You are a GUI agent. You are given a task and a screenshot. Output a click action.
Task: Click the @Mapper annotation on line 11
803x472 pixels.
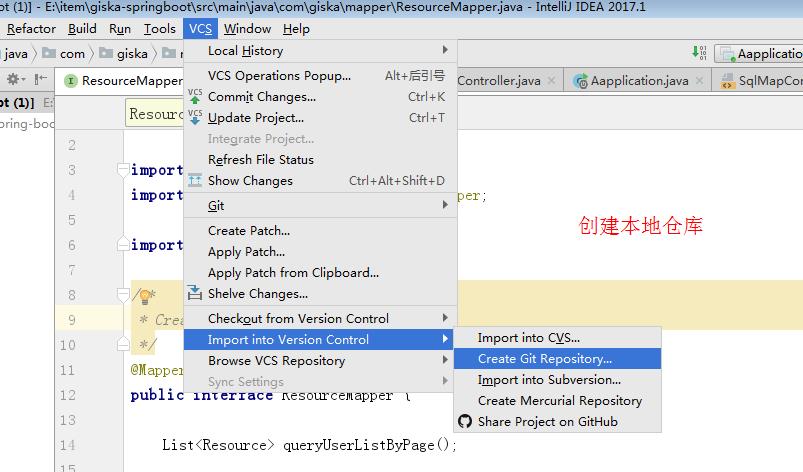156,370
